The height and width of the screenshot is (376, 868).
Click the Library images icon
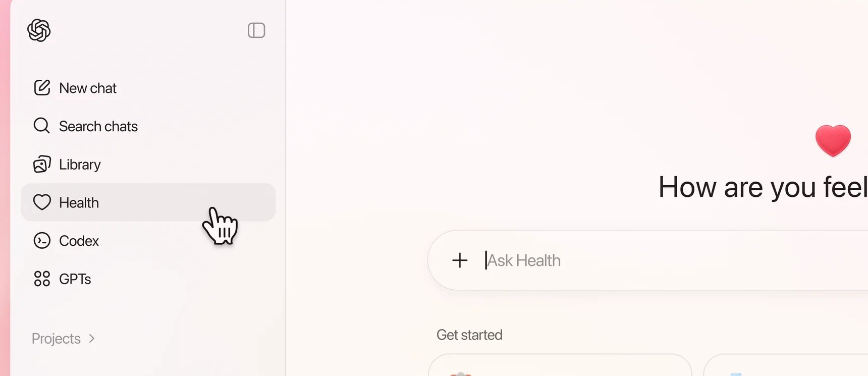click(42, 164)
